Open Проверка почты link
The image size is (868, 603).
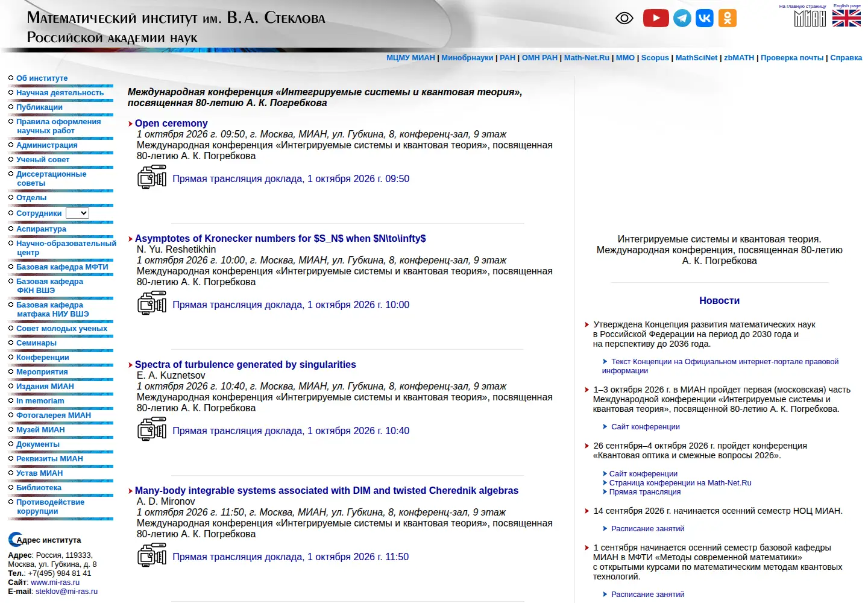coord(792,58)
